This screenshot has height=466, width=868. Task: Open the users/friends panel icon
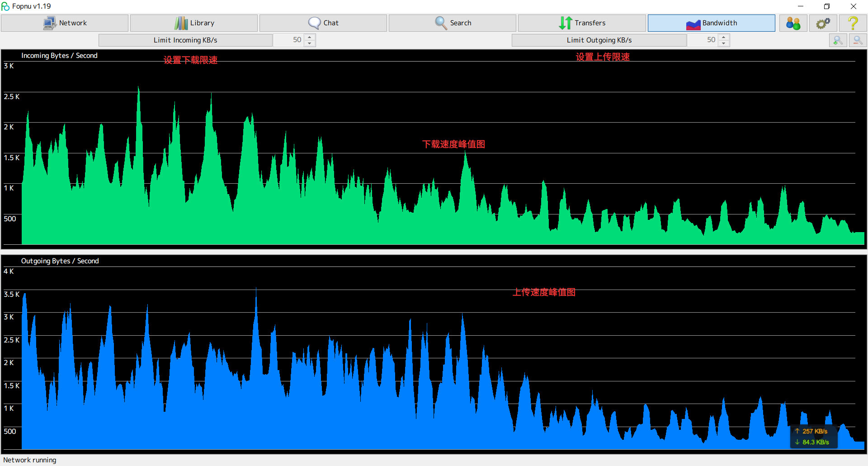[793, 23]
